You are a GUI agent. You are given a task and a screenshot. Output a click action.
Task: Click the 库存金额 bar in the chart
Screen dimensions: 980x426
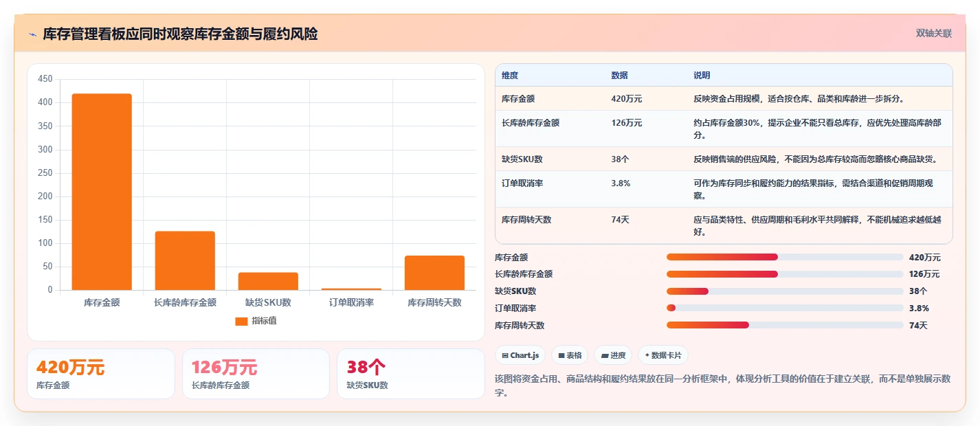pos(102,192)
